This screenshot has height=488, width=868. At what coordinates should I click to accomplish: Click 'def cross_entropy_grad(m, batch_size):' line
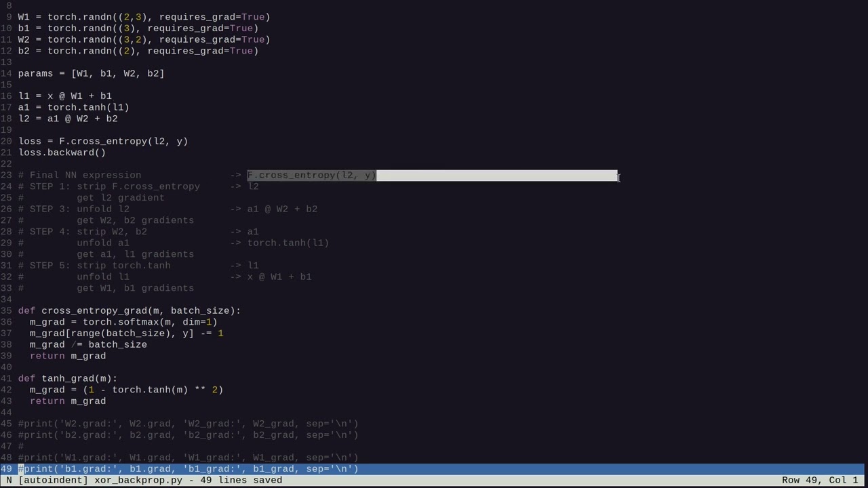point(130,310)
